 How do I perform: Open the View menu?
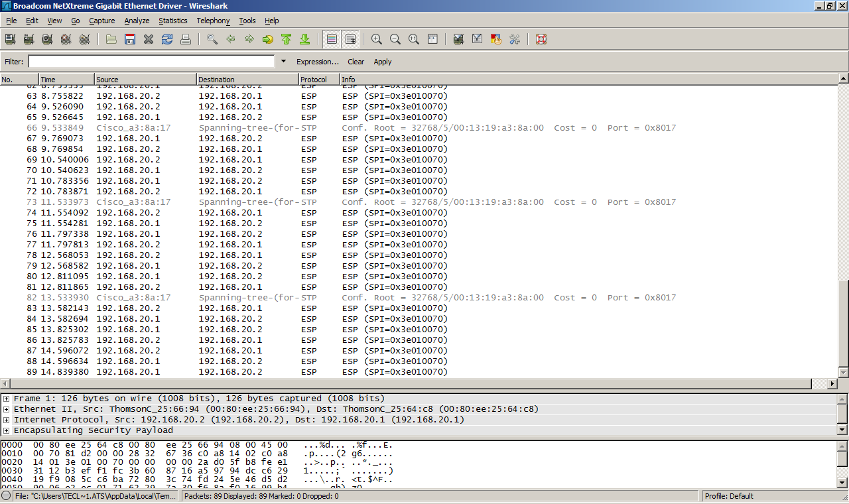tap(54, 21)
